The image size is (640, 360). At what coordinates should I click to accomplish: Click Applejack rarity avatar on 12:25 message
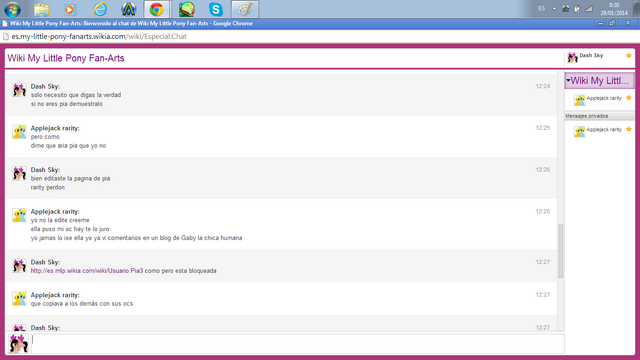click(19, 131)
